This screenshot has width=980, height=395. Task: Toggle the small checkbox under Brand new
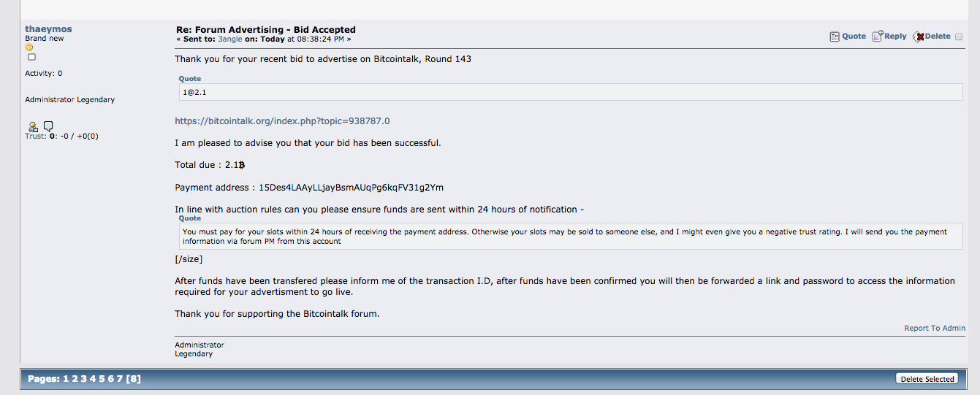pos(31,57)
